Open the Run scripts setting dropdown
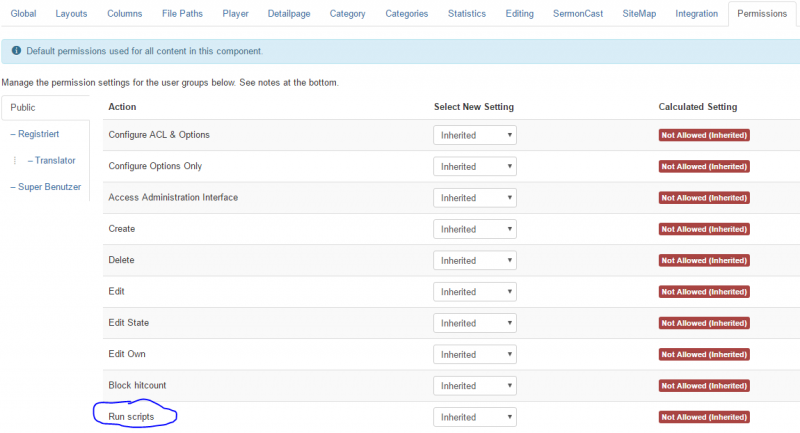 (x=475, y=417)
